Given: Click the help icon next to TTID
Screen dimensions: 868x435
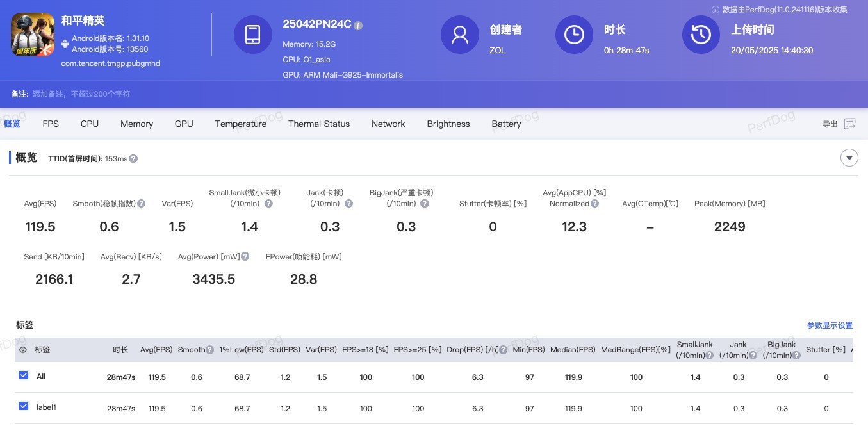Looking at the screenshot, I should click(133, 159).
